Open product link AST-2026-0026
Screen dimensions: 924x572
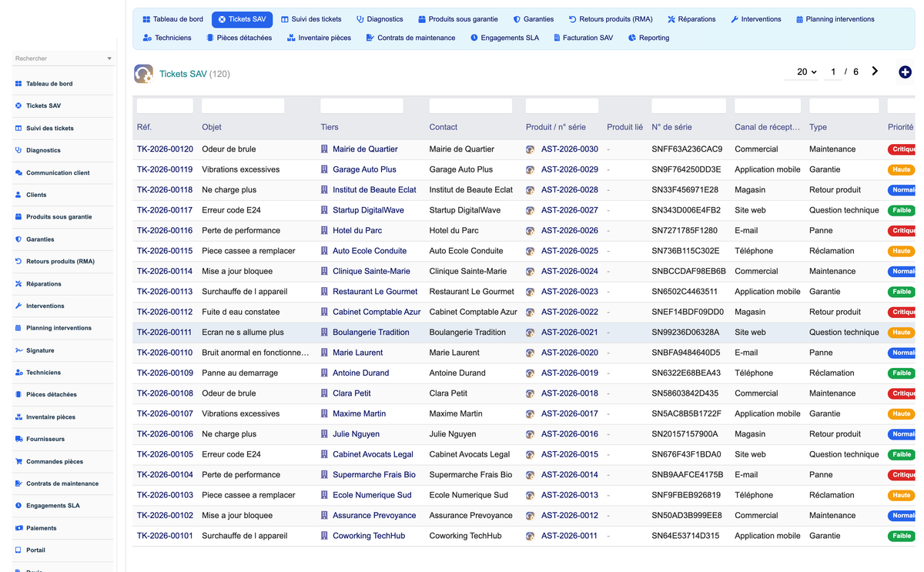(570, 230)
